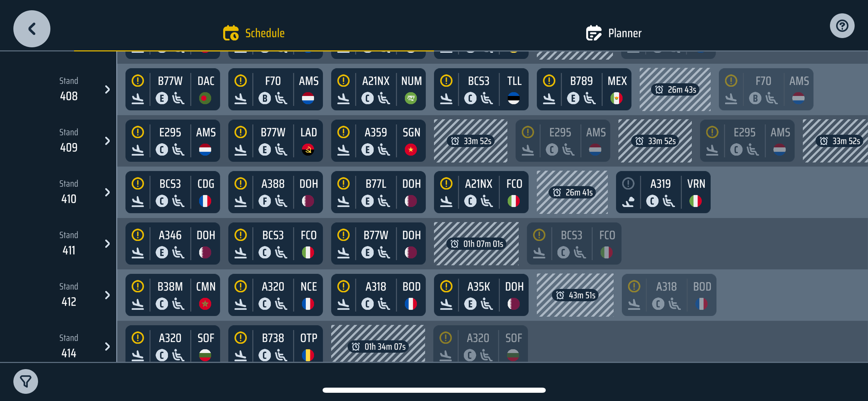Image resolution: width=868 pixels, height=401 pixels.
Task: Click the Mexico flag on B789 MEX card
Action: pos(616,98)
